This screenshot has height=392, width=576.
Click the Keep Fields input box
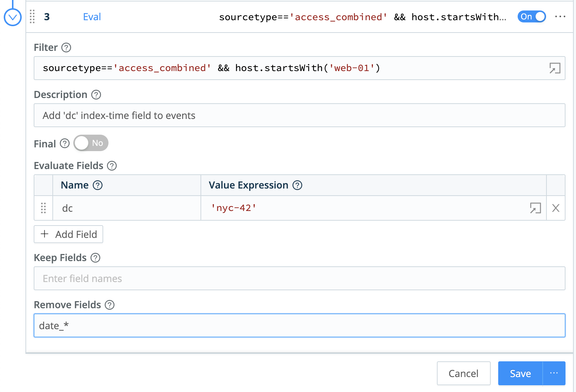pyautogui.click(x=299, y=279)
